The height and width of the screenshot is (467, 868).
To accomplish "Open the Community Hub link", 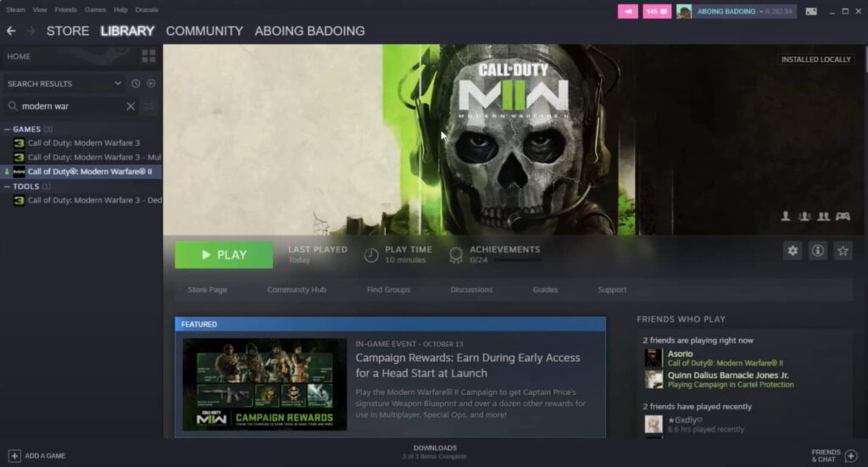I will (x=297, y=290).
